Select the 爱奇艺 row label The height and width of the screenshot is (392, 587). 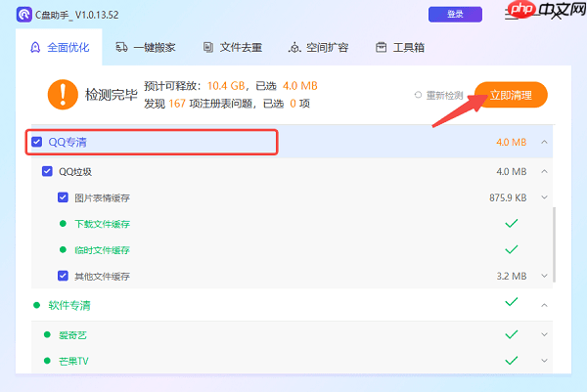(72, 335)
